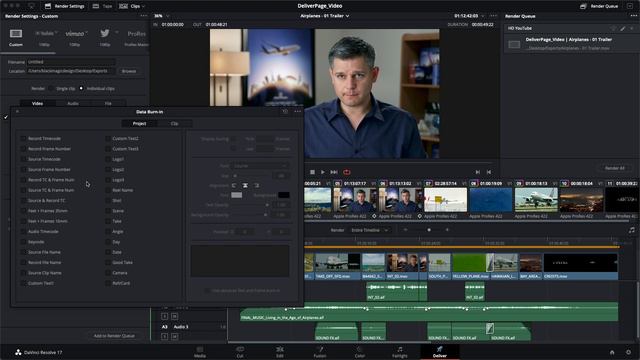Zoom in timeline with plus icon
Image resolution: width=640 pixels, height=360 pixels.
coord(447,230)
